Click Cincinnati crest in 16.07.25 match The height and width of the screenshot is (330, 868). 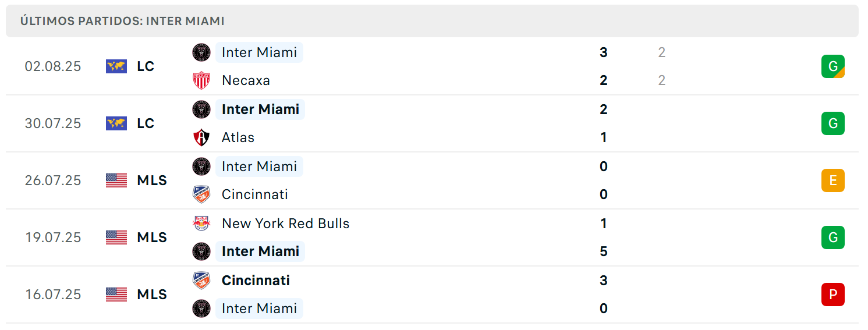201,281
